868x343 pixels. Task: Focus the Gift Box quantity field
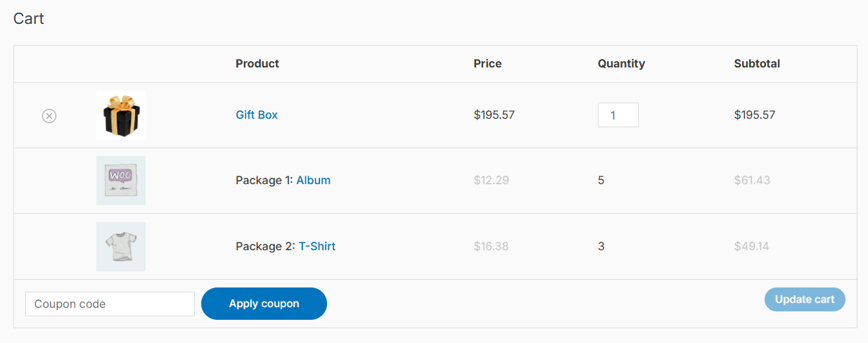tap(618, 115)
